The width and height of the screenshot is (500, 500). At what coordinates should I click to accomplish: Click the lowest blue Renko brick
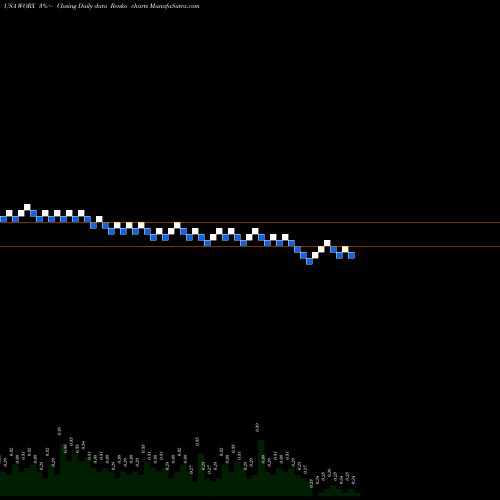point(309,261)
